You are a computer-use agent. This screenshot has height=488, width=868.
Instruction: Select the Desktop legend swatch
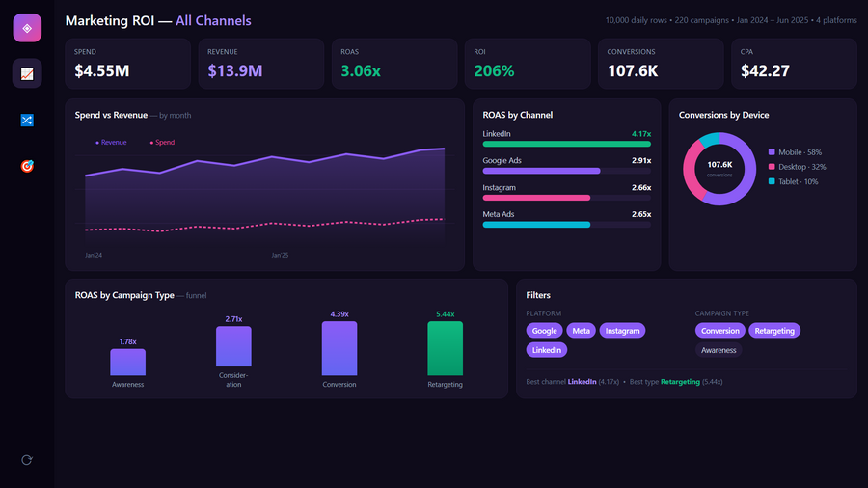pyautogui.click(x=772, y=167)
